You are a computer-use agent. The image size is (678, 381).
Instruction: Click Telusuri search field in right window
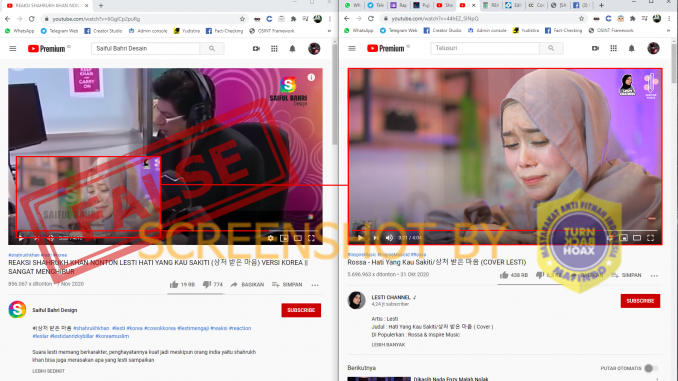485,48
